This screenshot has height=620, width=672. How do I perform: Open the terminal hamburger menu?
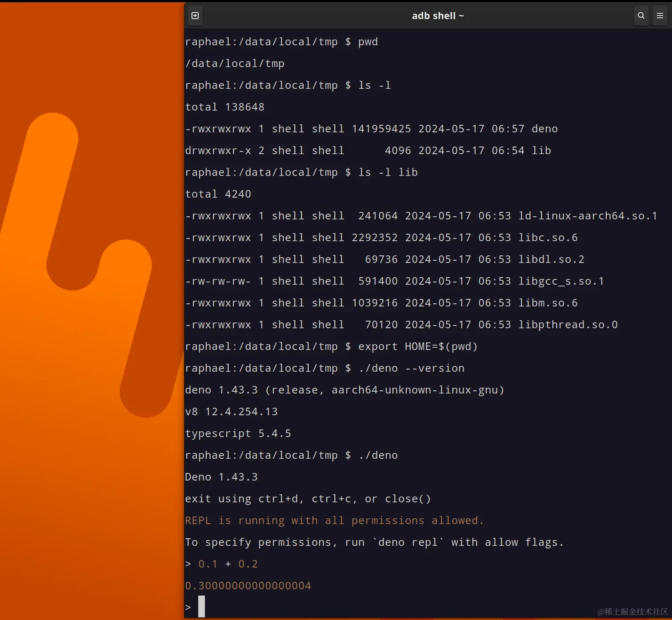[x=660, y=16]
